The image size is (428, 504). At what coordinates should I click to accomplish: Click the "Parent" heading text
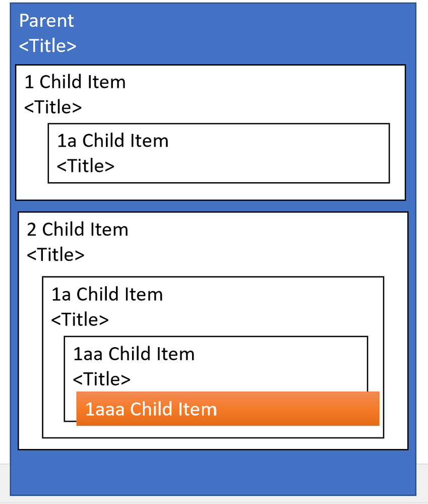click(46, 21)
